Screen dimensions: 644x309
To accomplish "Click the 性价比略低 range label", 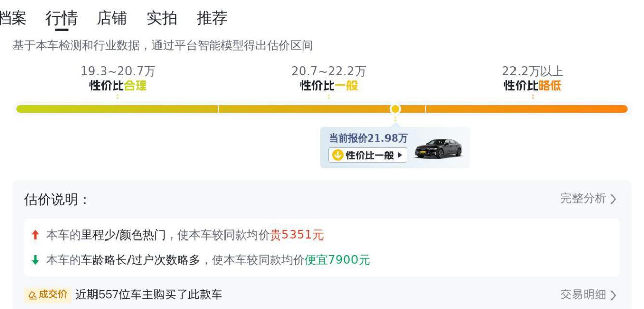I will [x=532, y=85].
